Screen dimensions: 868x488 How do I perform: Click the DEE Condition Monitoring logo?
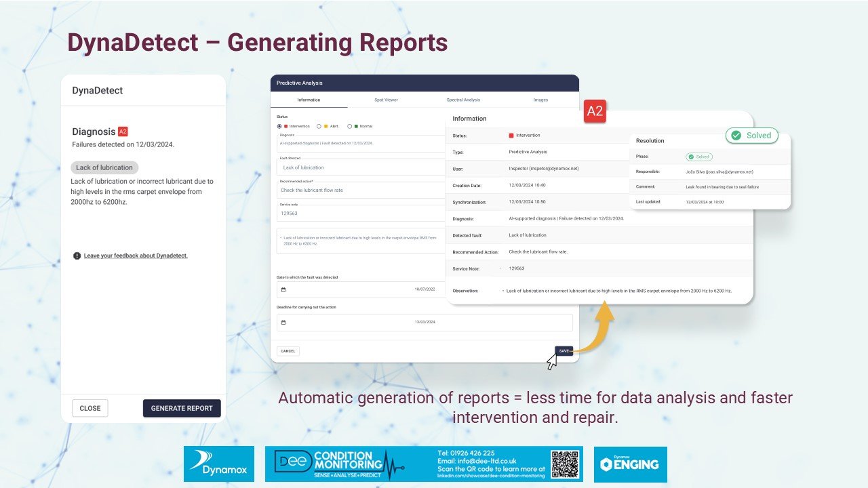(x=339, y=464)
